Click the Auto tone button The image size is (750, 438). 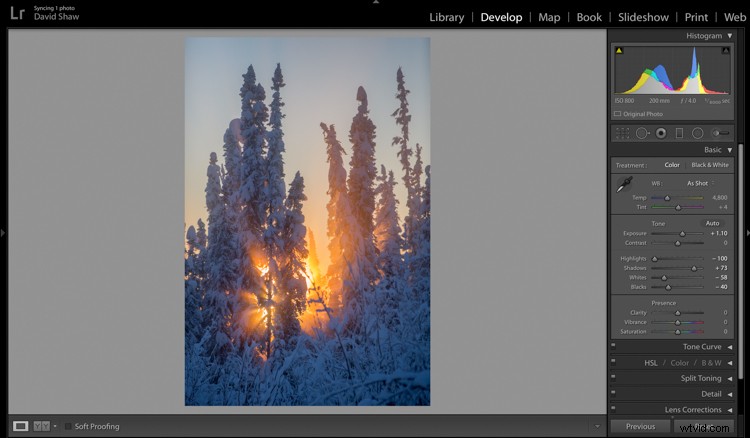[x=712, y=223]
